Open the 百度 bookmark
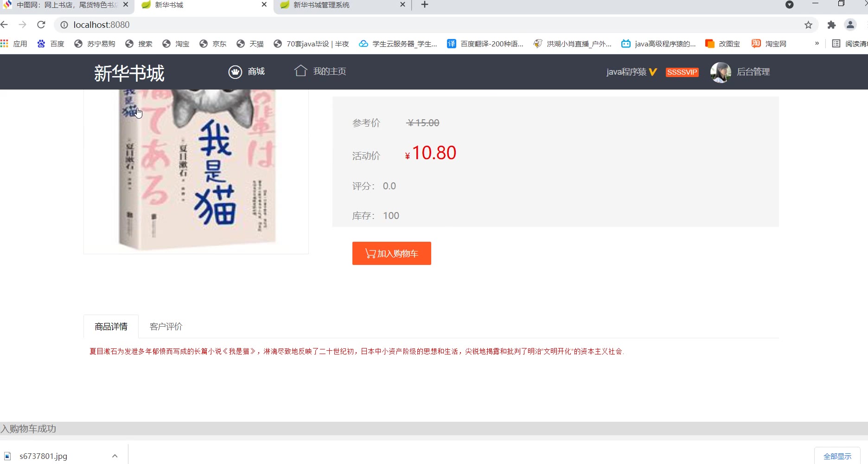868x464 pixels. click(51, 44)
